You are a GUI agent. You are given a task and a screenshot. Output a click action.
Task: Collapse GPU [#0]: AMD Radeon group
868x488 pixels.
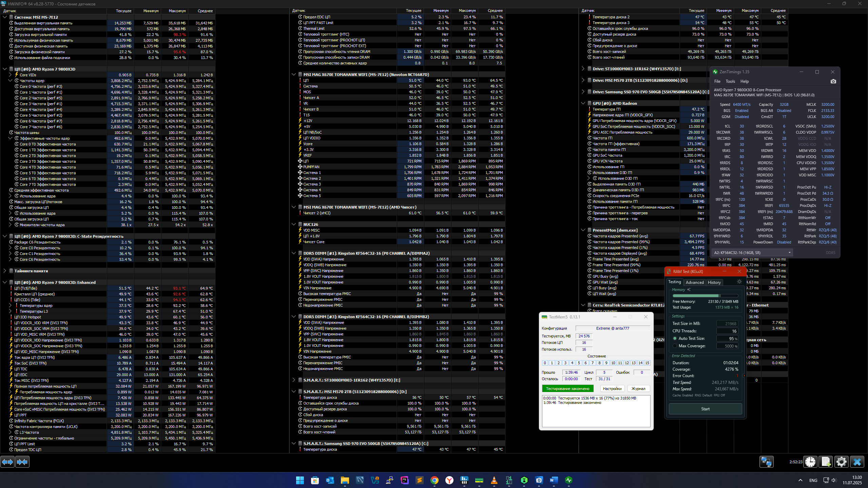[583, 103]
